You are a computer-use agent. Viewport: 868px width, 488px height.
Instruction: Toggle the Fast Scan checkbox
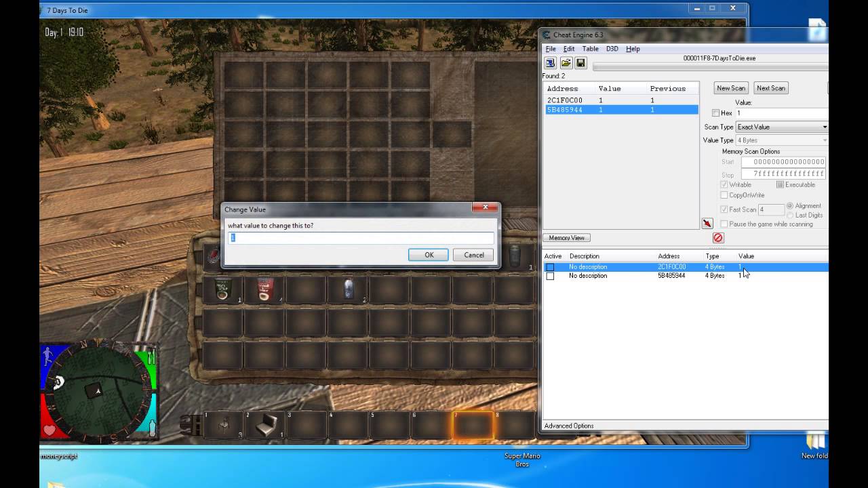[724, 209]
